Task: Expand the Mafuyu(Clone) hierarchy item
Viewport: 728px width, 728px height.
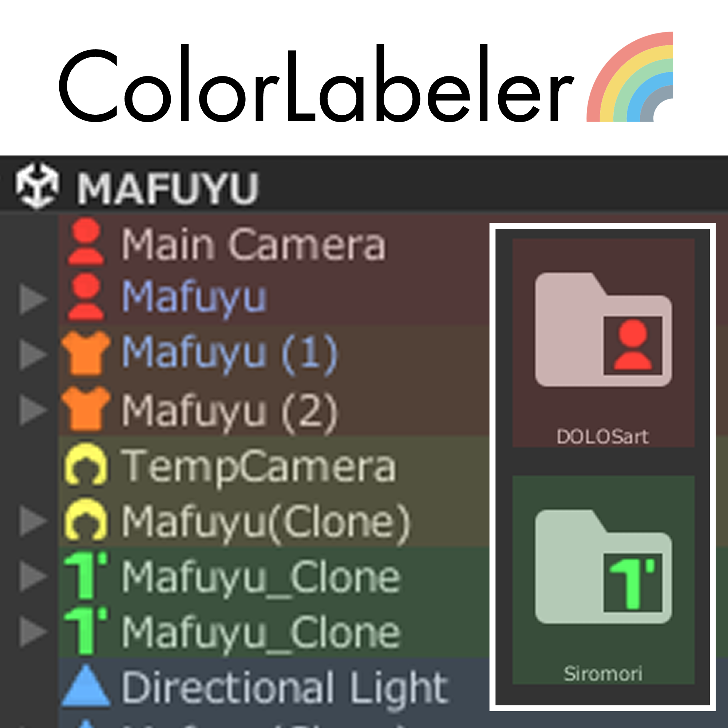Action: coord(33,522)
